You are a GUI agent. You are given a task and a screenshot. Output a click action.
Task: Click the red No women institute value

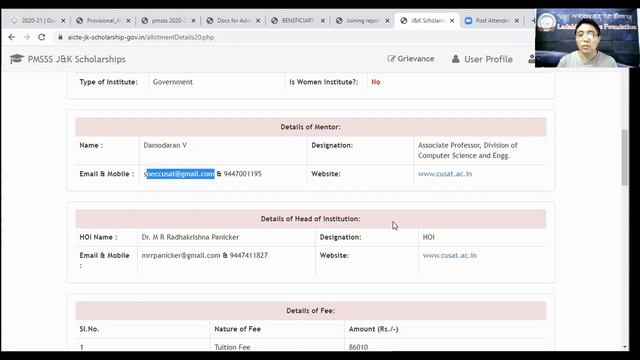(x=376, y=82)
